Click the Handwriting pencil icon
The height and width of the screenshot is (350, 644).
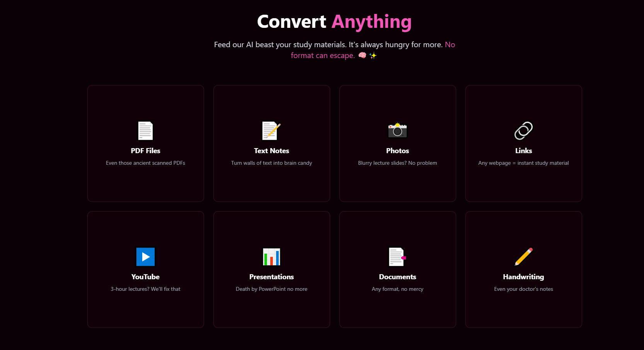(x=523, y=257)
